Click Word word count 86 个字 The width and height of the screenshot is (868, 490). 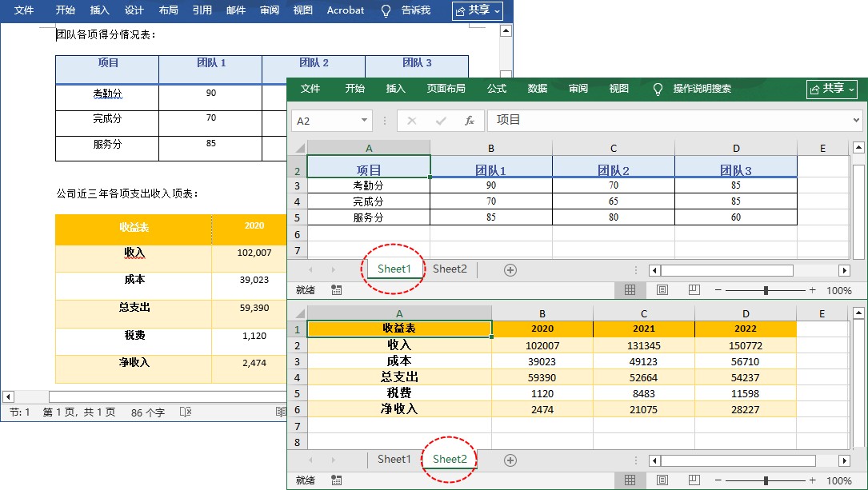(x=148, y=412)
